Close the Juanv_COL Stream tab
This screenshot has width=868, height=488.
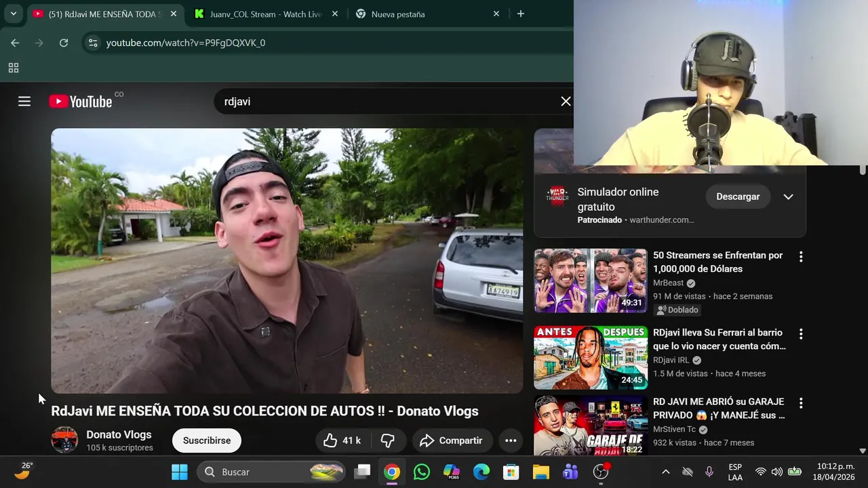(x=335, y=14)
